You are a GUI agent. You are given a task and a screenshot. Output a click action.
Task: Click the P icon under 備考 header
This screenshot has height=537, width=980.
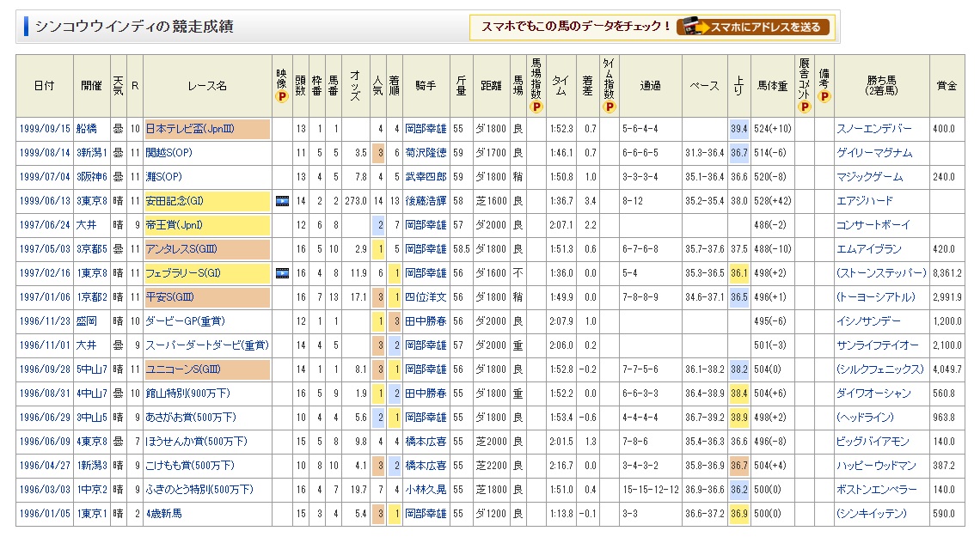[824, 97]
